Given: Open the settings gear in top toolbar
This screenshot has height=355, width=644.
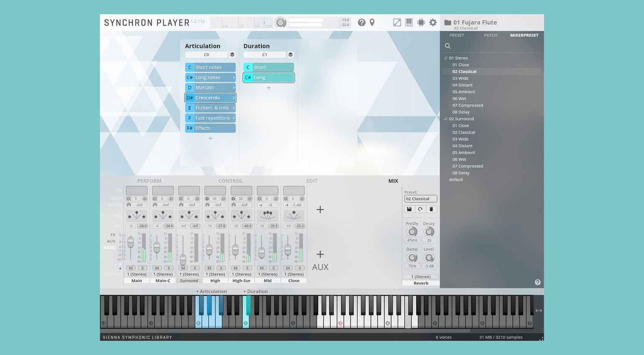Looking at the screenshot, I should [x=433, y=23].
